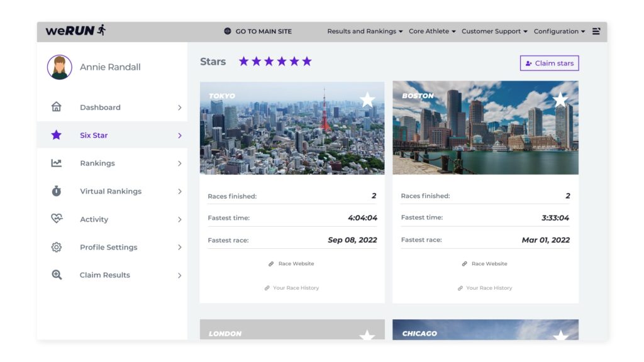Select Dashboard in the sidebar
Viewport: 644px width, 362px height.
(112, 107)
